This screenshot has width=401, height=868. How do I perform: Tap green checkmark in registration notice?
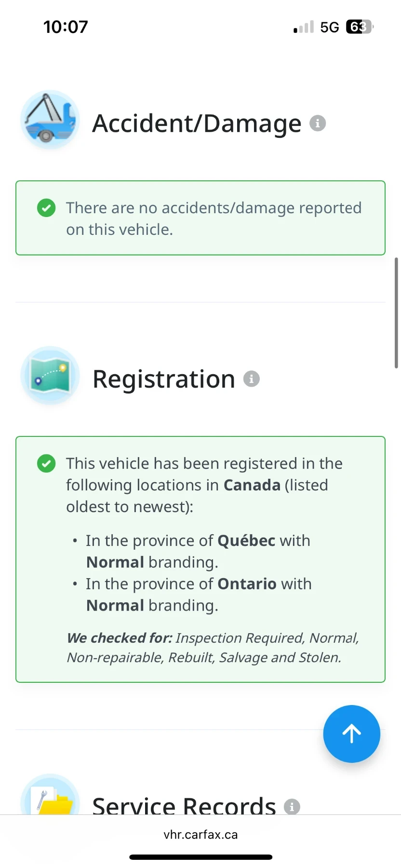pos(46,463)
